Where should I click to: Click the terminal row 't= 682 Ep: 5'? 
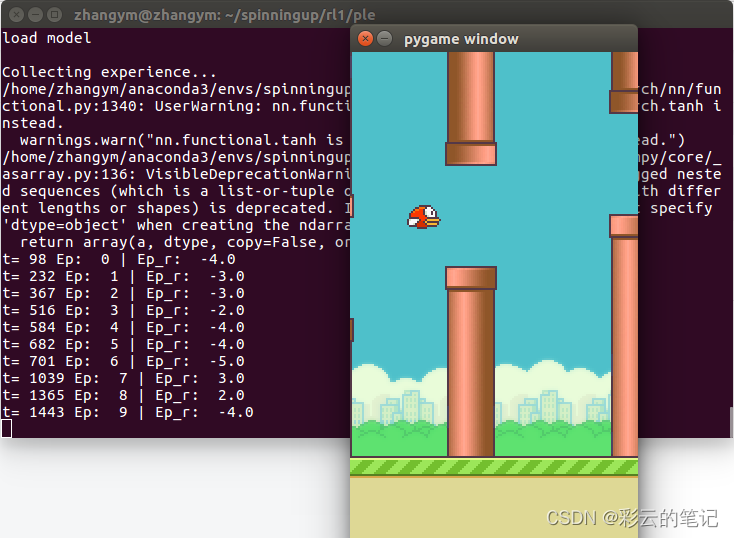point(124,344)
